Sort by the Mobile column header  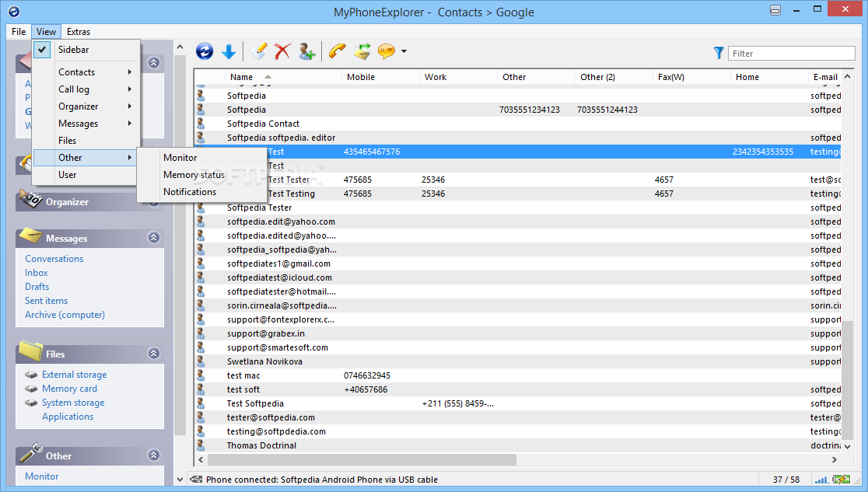381,77
